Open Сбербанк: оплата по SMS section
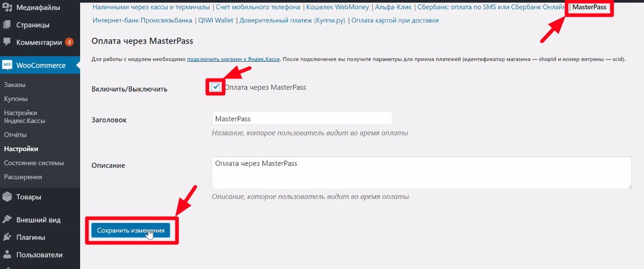The width and height of the screenshot is (644, 269). (492, 7)
